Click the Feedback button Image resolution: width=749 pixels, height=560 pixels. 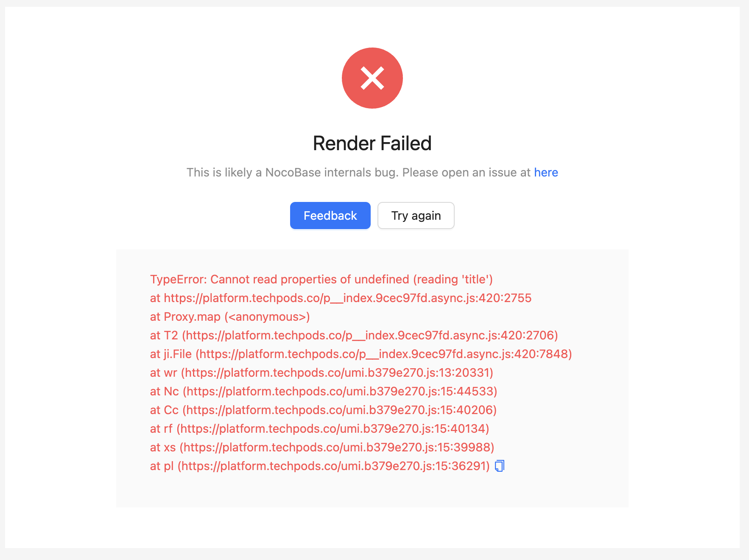click(x=330, y=216)
